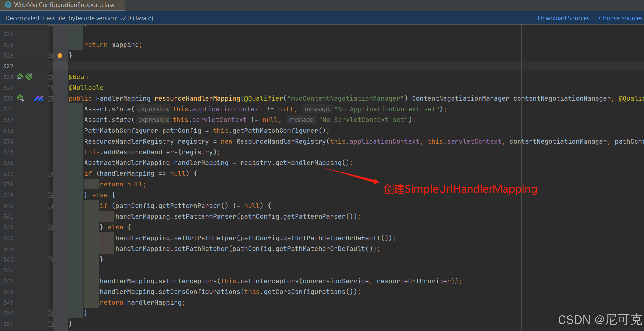Click 'return handlerMapping;' on line 349
This screenshot has width=644, height=331.
(142, 302)
